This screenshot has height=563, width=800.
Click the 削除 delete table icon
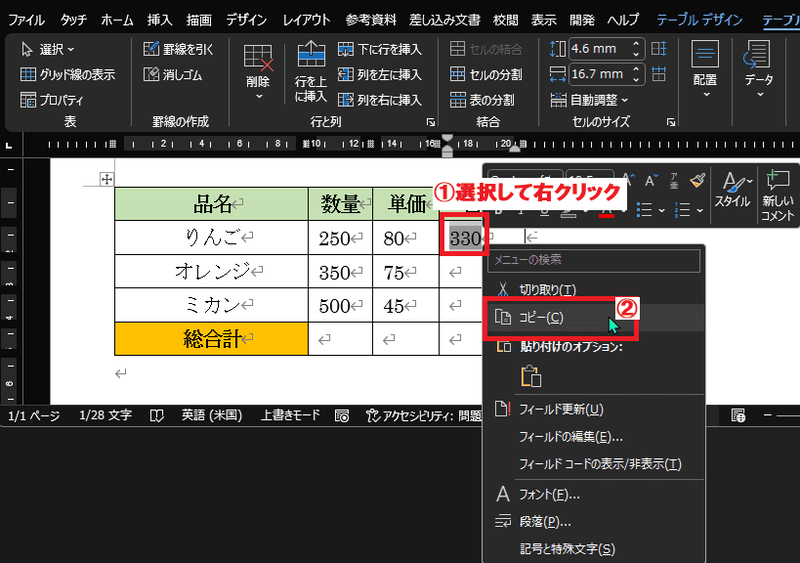click(258, 58)
